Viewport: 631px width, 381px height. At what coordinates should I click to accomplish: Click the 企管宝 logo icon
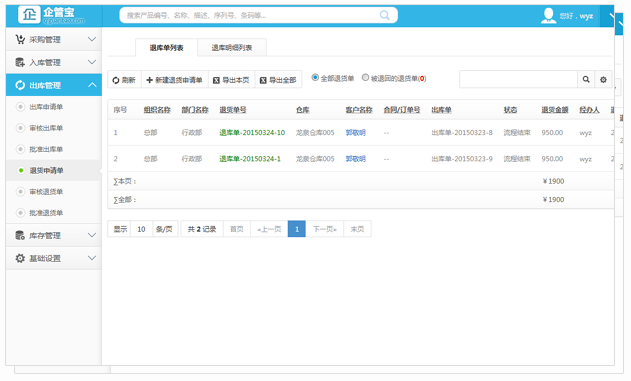point(29,14)
